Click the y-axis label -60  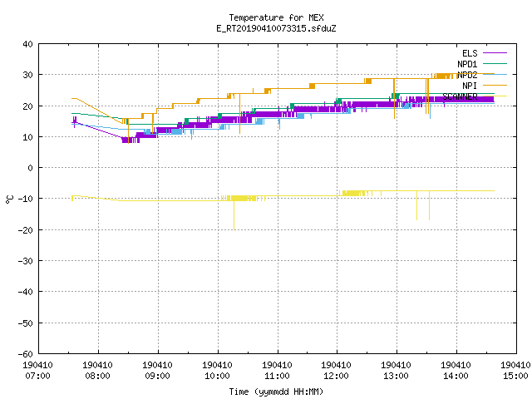[x=26, y=354]
